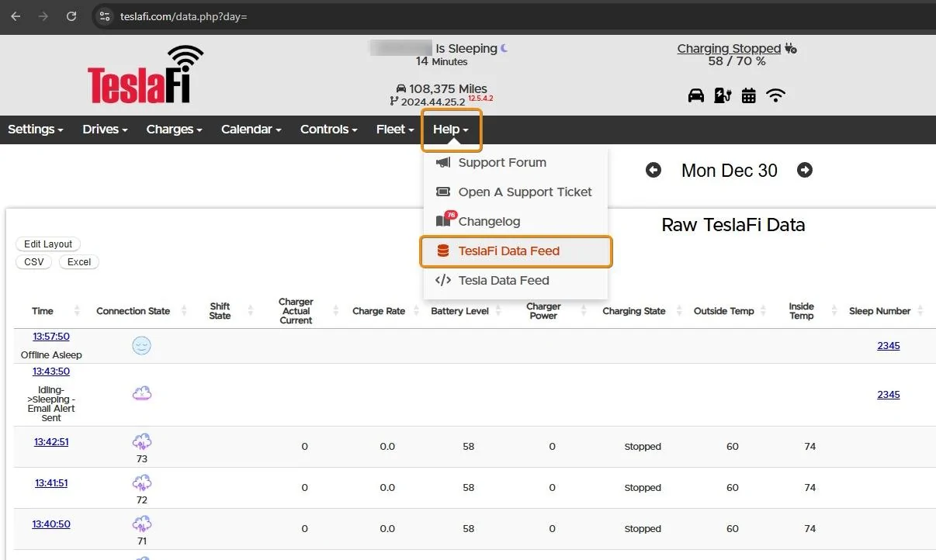936x560 pixels.
Task: Click the teslafi.com address bar URL
Action: coord(183,16)
